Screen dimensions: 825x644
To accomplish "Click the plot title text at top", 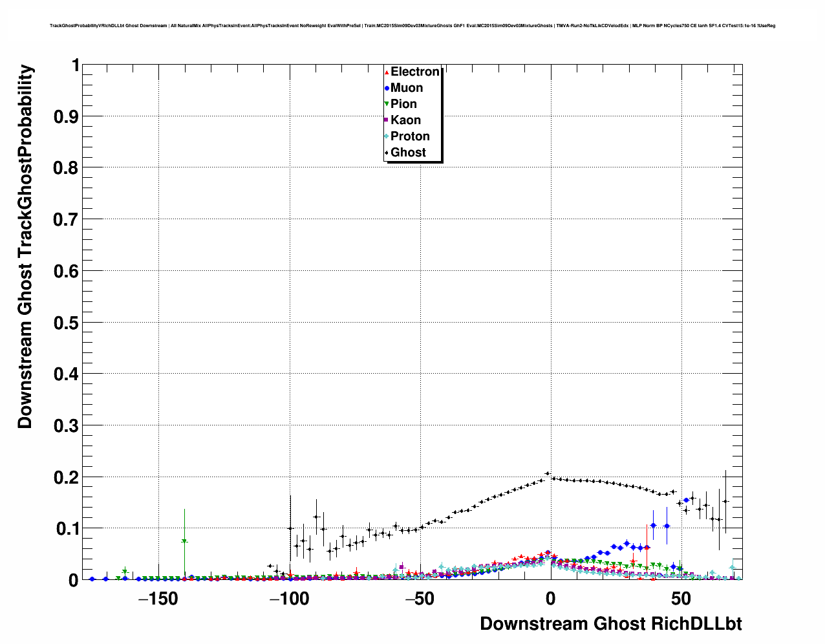I will point(412,26).
